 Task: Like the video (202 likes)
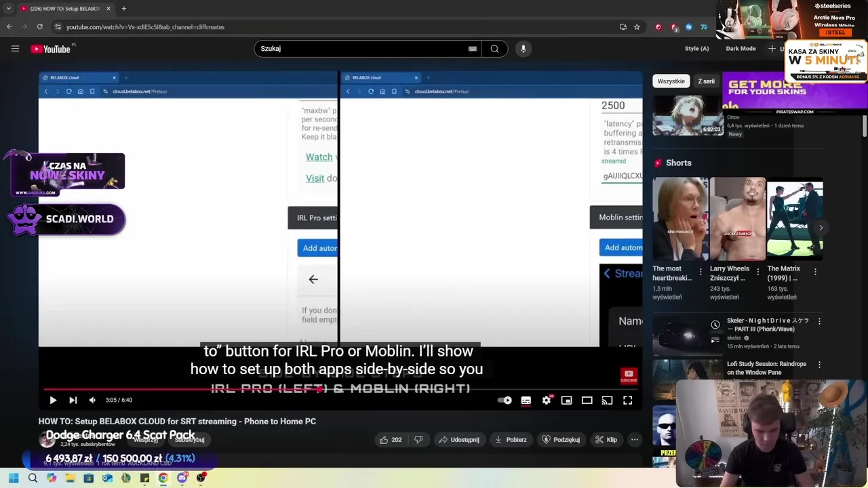[x=391, y=440]
